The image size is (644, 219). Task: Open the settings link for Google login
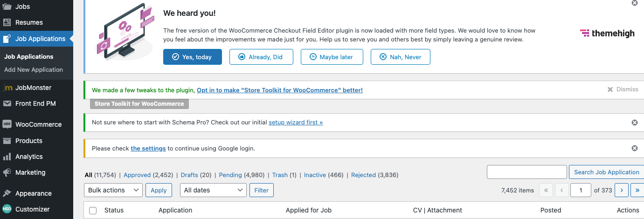(x=148, y=148)
